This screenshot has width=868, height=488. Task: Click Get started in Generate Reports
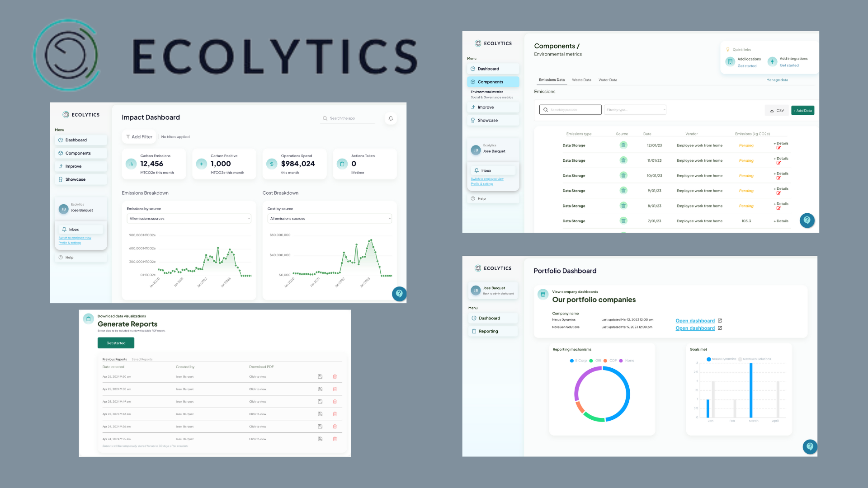pyautogui.click(x=116, y=343)
